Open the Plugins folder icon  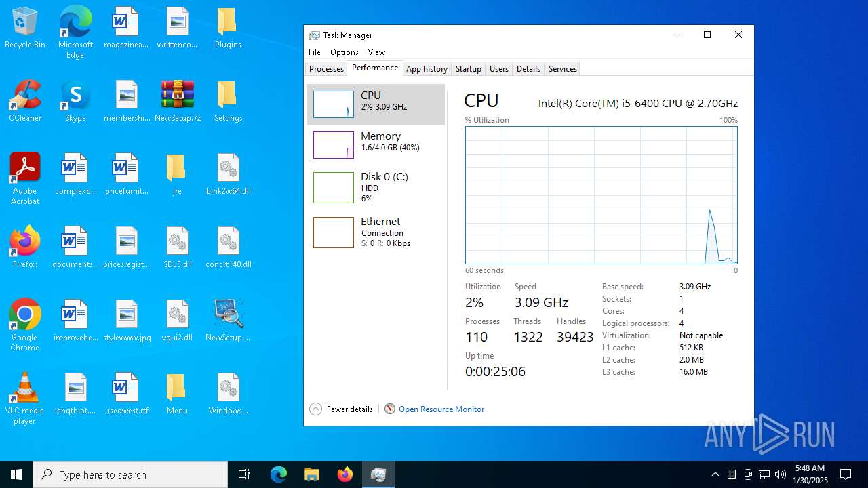pyautogui.click(x=228, y=28)
